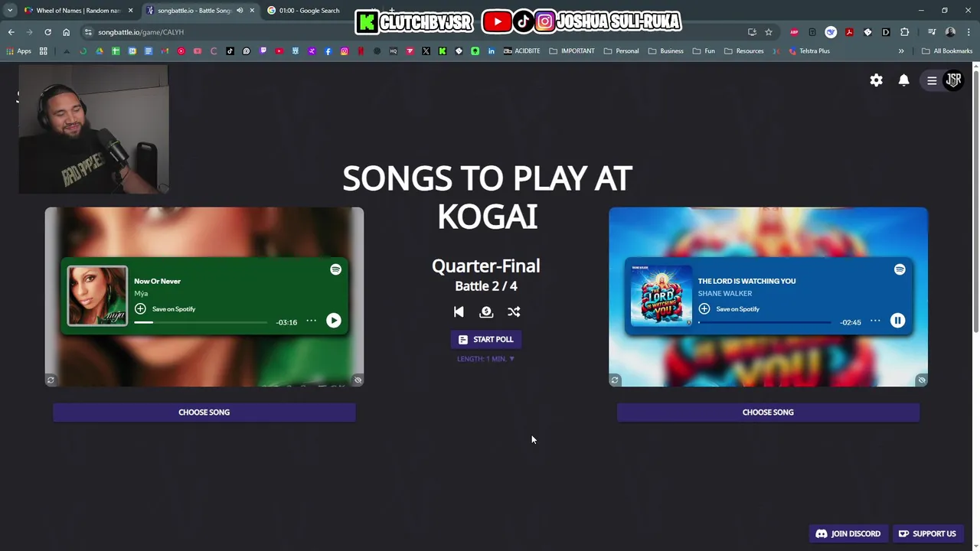Open more options on Shane Walker player
Viewport: 980px width, 551px height.
pyautogui.click(x=875, y=321)
